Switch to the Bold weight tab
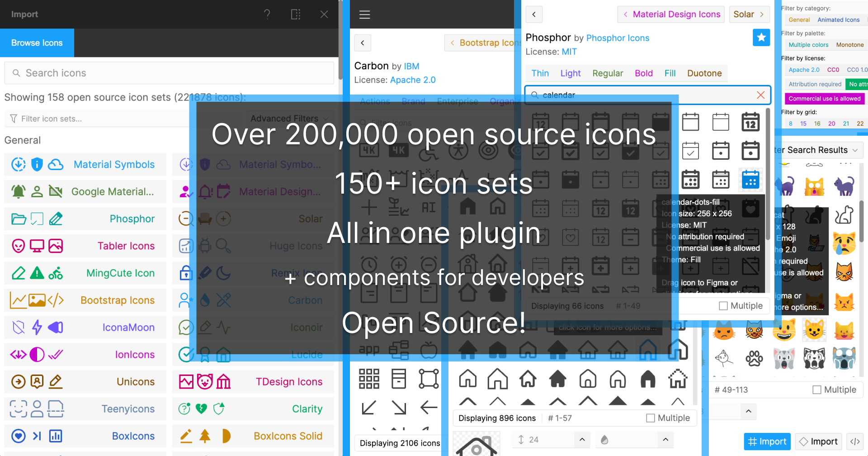The image size is (868, 456). pos(643,73)
